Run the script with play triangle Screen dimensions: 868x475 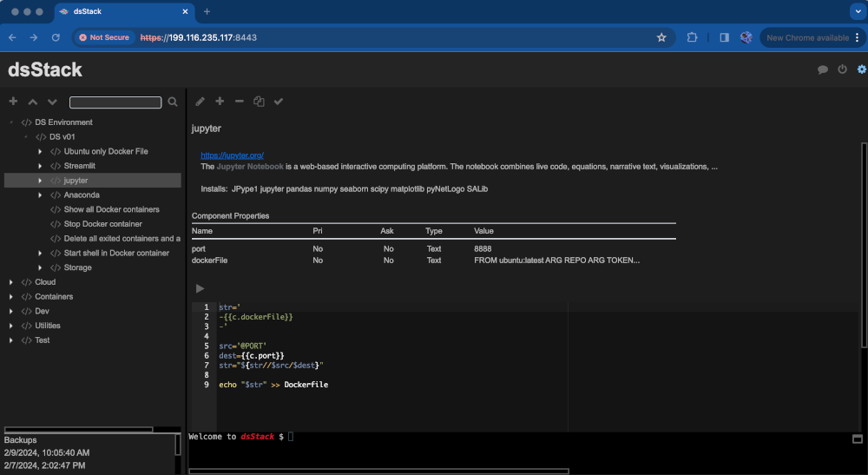[200, 288]
